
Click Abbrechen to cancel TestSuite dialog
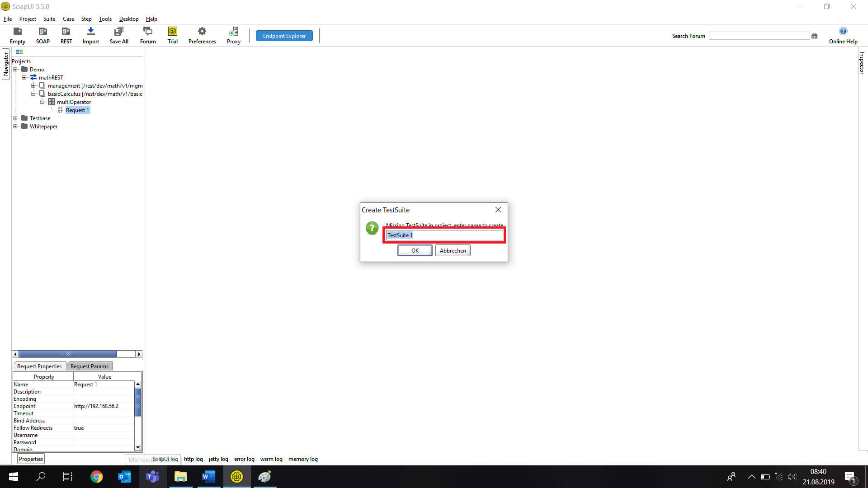click(x=453, y=250)
